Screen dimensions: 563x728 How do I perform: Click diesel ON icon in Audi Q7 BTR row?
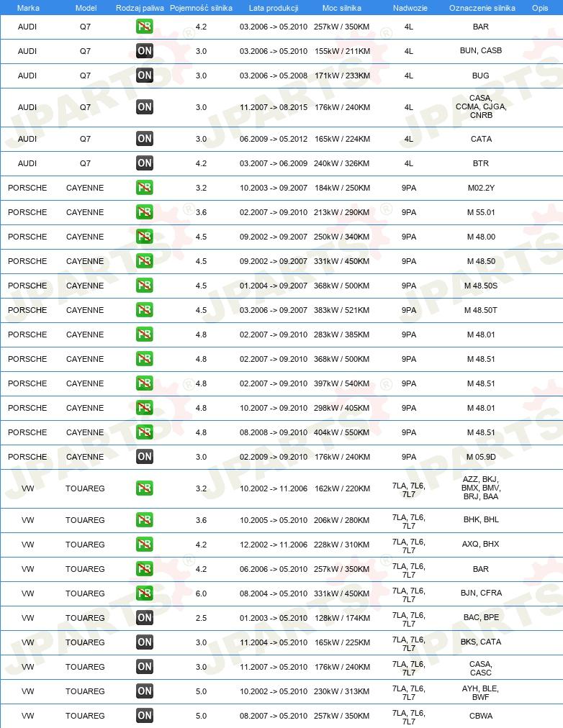[x=145, y=163]
